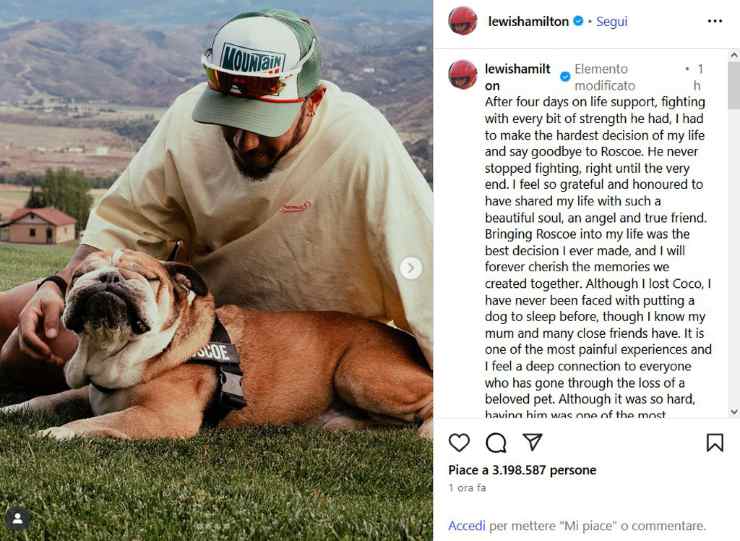Go to the next photo with the carousel arrow

[x=410, y=267]
